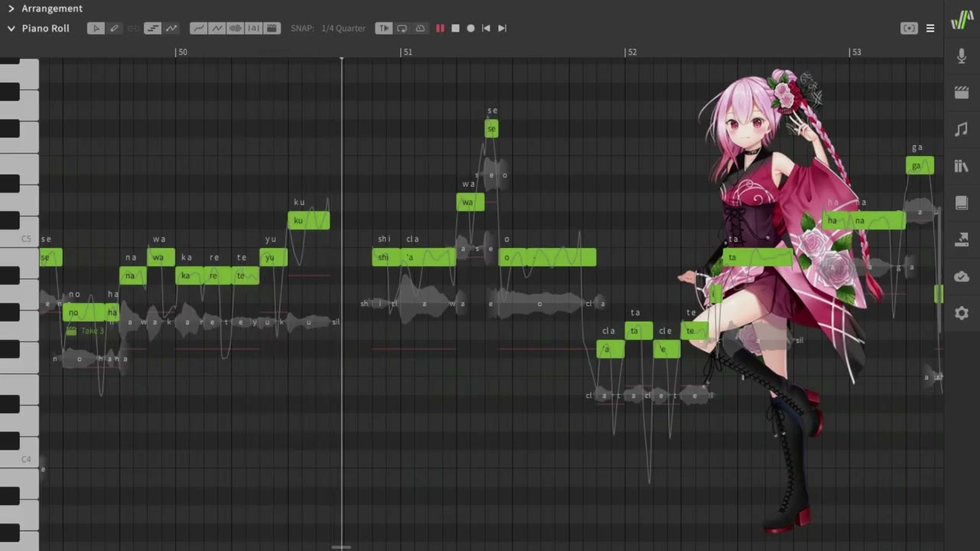Screen dimensions: 980x551
Task: Open the License and Updates cloud panel
Action: [x=962, y=276]
